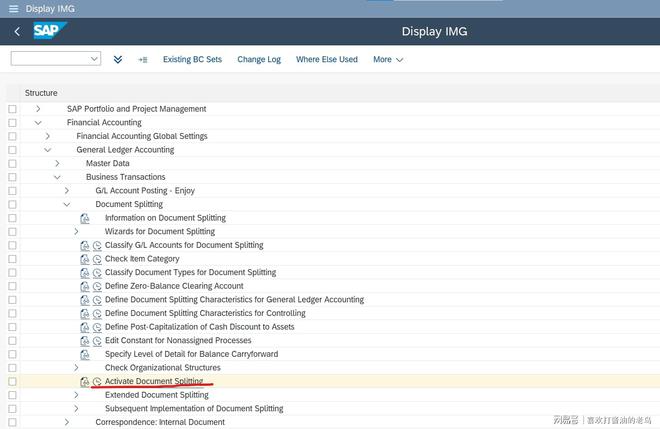Tick checkbox for Extended Document Splitting row

(x=12, y=395)
